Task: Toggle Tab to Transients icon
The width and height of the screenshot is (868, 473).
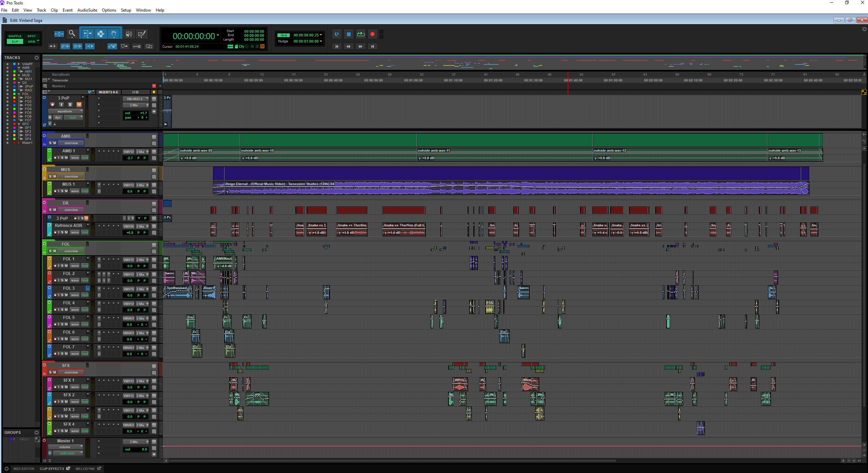Action: (53, 46)
